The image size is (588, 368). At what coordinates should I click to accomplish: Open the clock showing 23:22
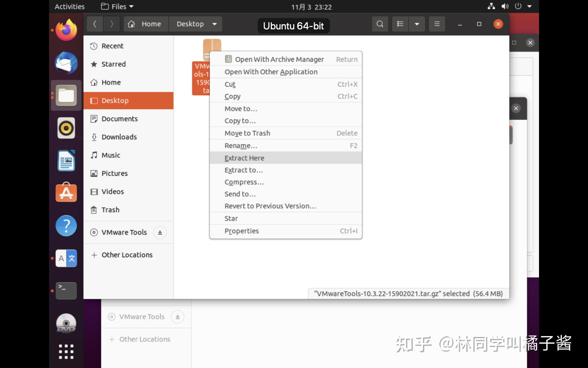[x=311, y=7]
